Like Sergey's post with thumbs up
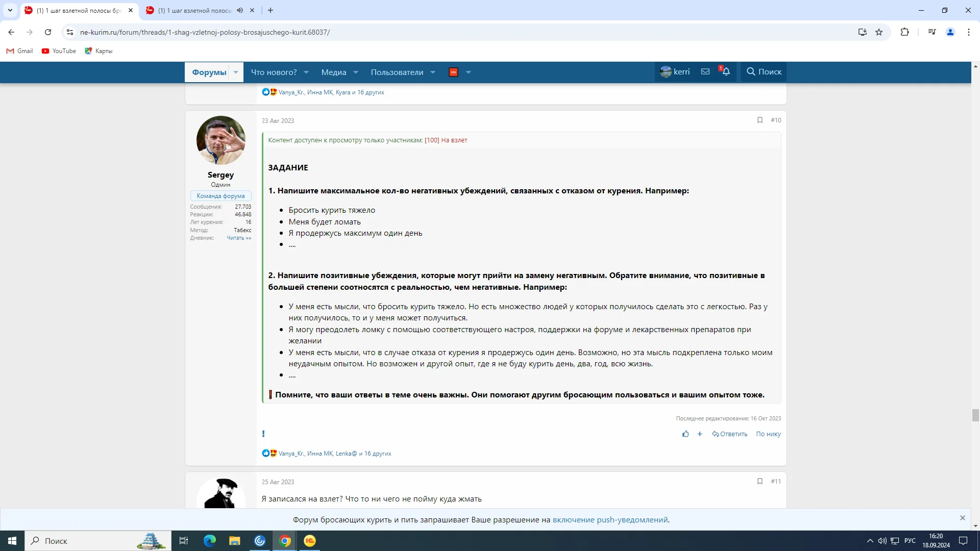The width and height of the screenshot is (980, 551). pos(685,434)
